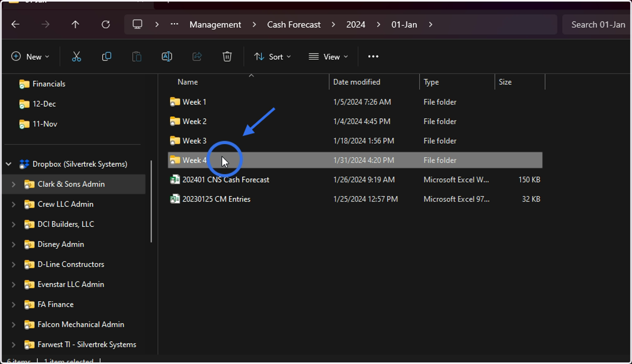This screenshot has width=632, height=364.
Task: Open the New item dropdown
Action: tap(31, 56)
